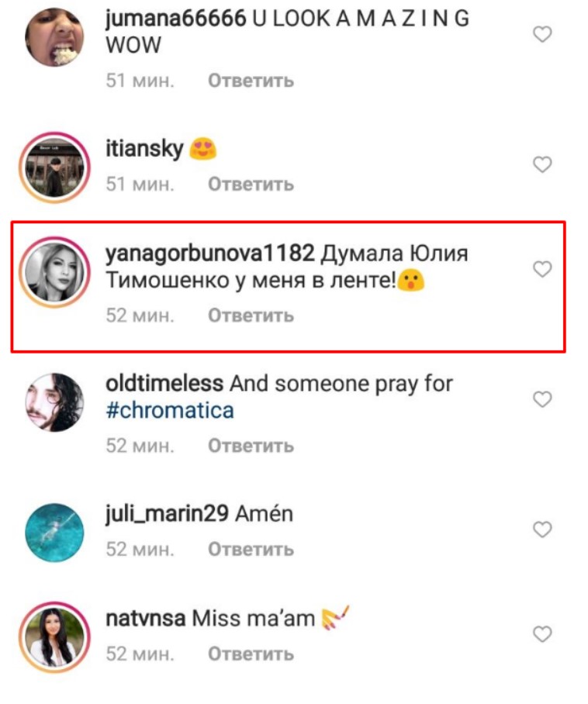Screen dimensions: 588x704
Task: Heart the "Amén" comment by juli_marin29
Action: click(x=542, y=530)
